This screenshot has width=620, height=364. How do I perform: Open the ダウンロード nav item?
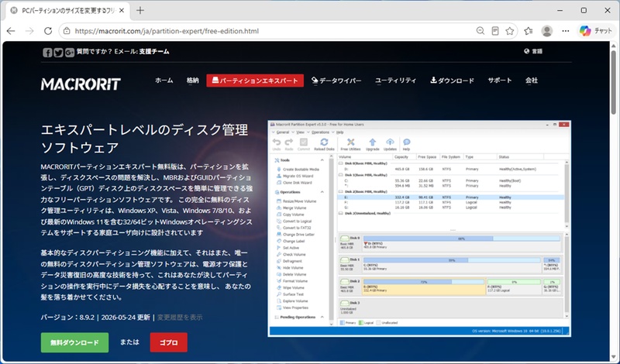click(452, 81)
